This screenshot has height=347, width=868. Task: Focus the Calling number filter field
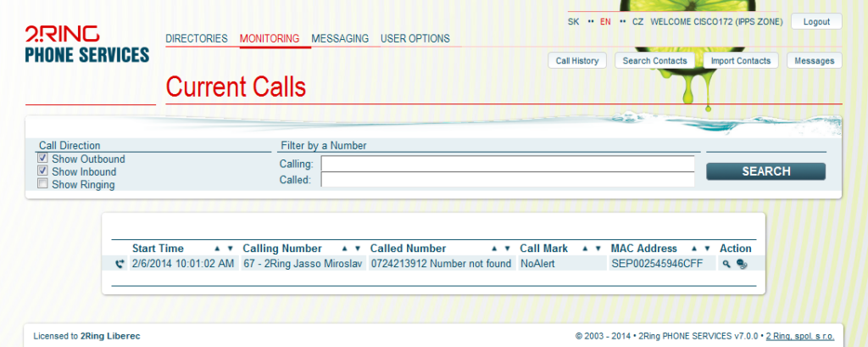point(508,164)
